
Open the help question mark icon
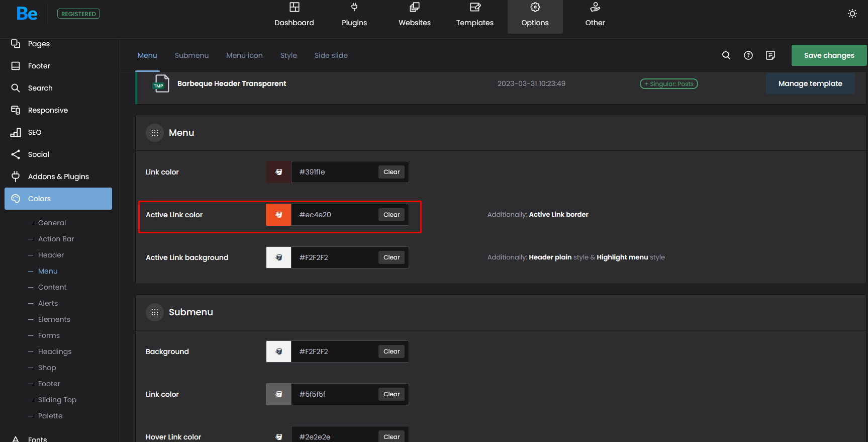[748, 55]
